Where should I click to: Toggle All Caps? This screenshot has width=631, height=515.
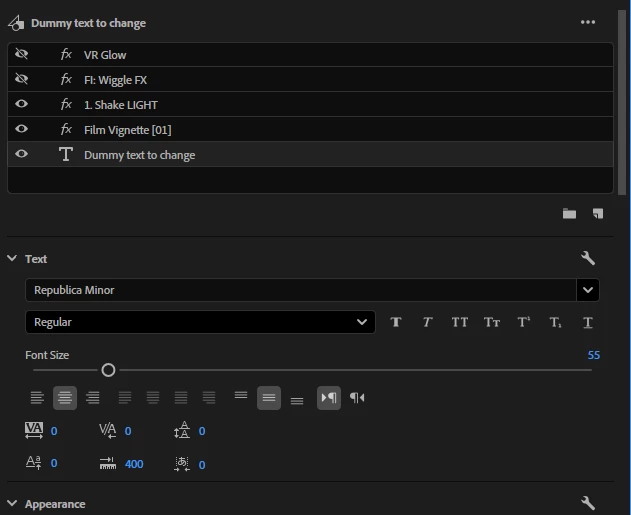tap(460, 322)
